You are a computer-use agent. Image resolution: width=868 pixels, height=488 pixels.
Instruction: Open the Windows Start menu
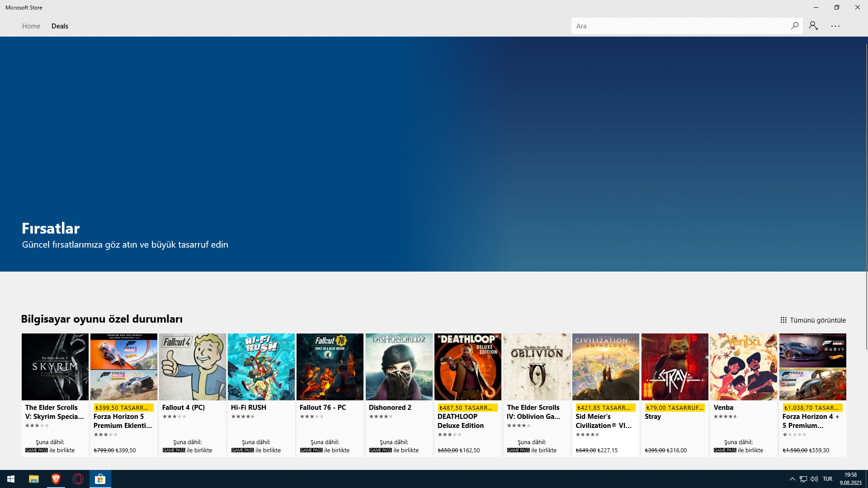(x=11, y=479)
